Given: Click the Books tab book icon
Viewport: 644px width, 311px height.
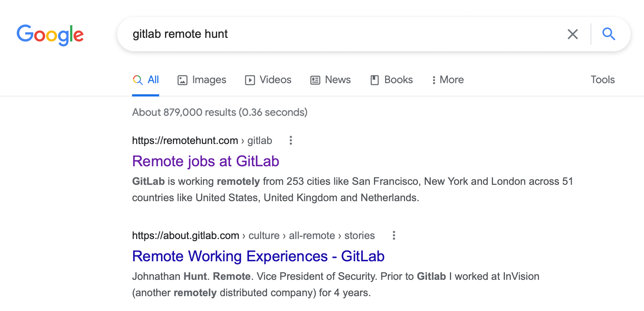Looking at the screenshot, I should (375, 80).
